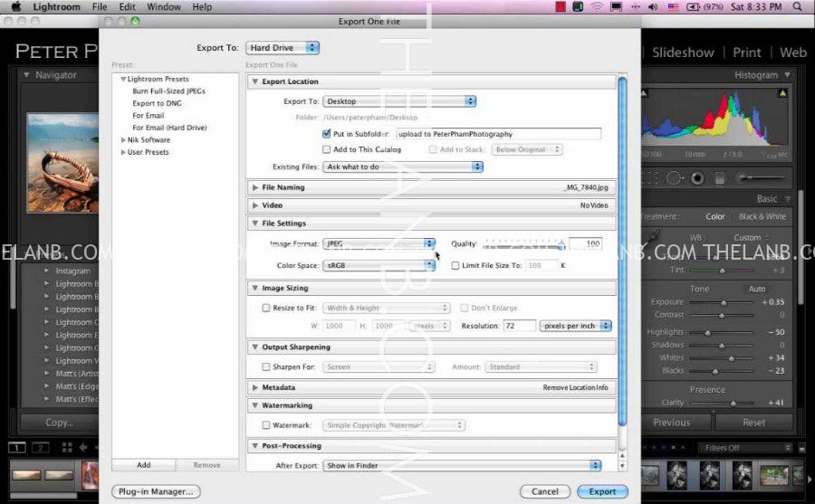The width and height of the screenshot is (815, 504).
Task: Click the main monitor 1 icon
Action: [x=17, y=447]
